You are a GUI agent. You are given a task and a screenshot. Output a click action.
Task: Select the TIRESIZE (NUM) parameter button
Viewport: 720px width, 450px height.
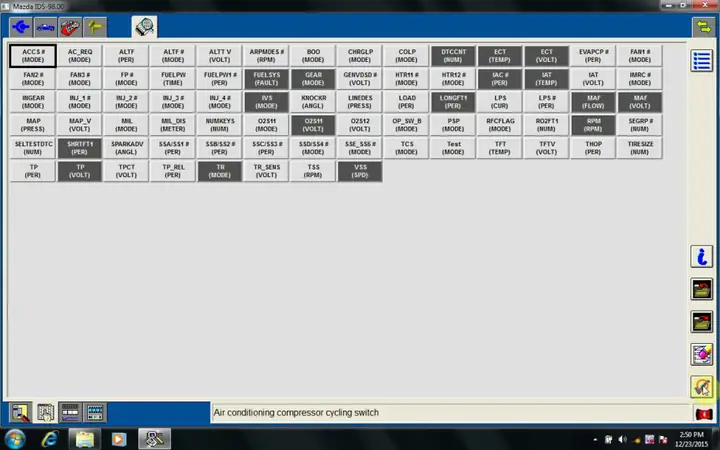pos(640,148)
